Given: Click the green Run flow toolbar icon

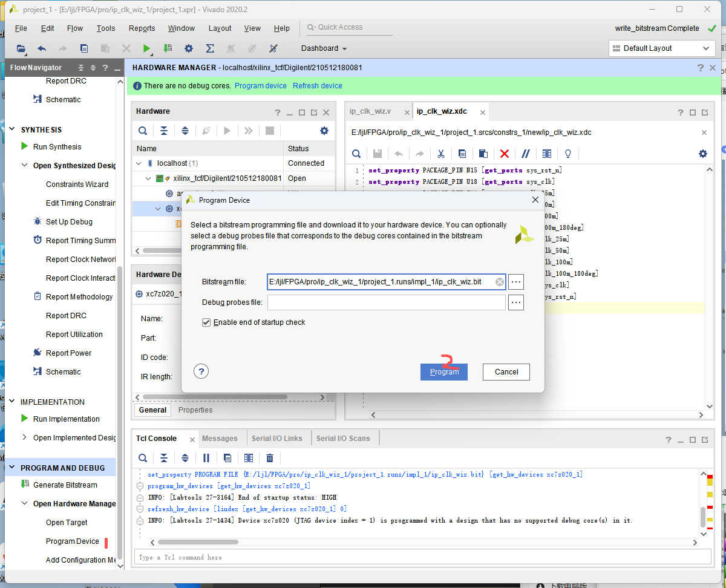Looking at the screenshot, I should (146, 48).
